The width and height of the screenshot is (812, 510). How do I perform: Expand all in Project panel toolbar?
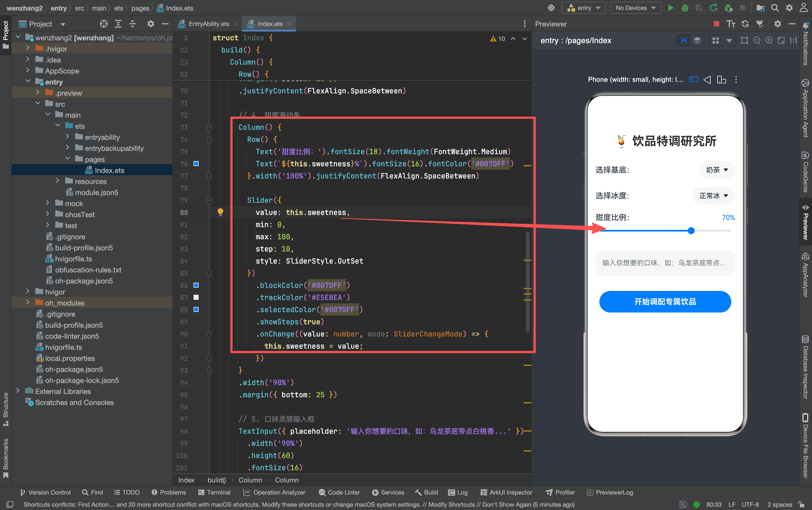118,24
